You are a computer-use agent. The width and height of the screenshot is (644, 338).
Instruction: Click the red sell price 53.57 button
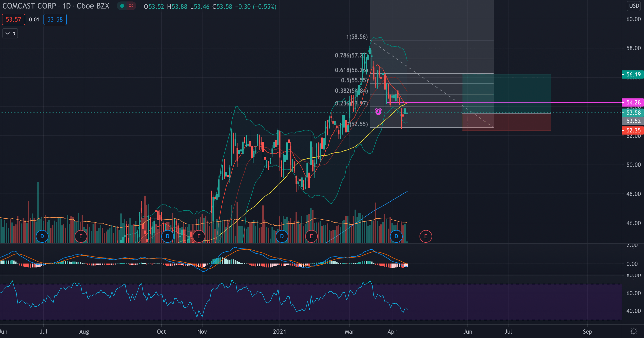click(x=14, y=19)
